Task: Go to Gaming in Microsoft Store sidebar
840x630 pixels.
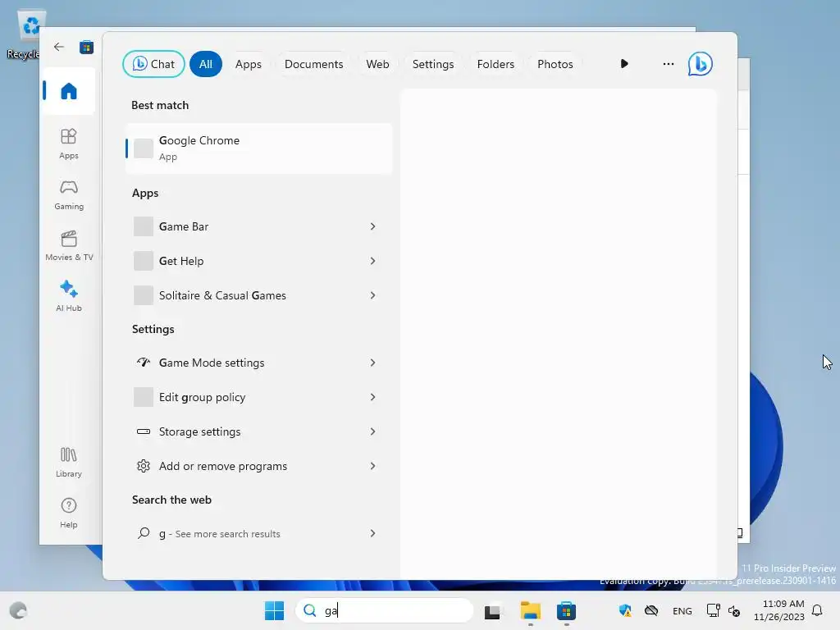Action: pos(69,195)
